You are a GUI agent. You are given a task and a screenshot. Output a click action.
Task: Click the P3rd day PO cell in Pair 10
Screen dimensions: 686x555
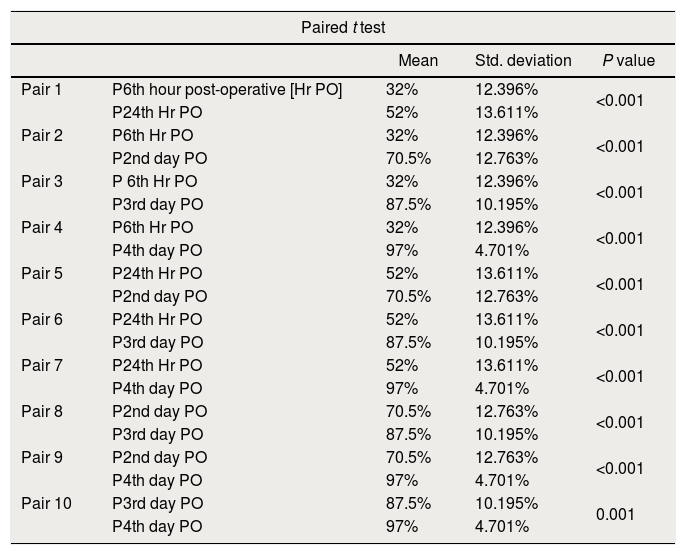pyautogui.click(x=158, y=504)
